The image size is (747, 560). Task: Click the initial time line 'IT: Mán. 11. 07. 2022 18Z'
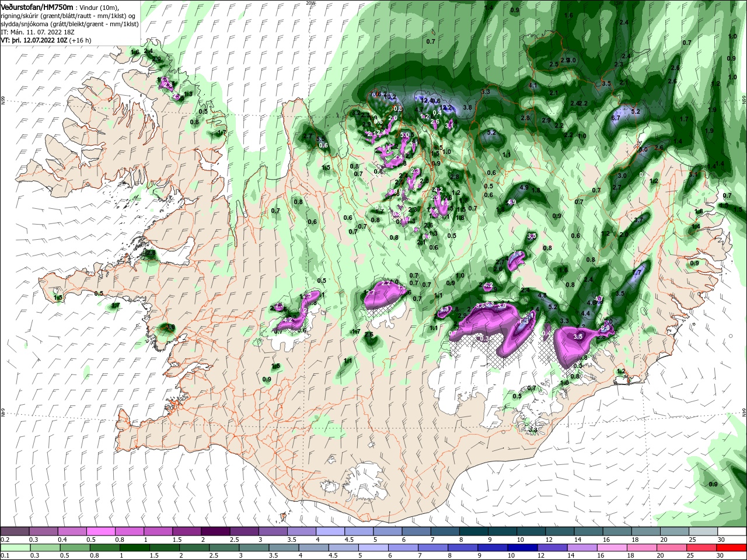pyautogui.click(x=37, y=33)
